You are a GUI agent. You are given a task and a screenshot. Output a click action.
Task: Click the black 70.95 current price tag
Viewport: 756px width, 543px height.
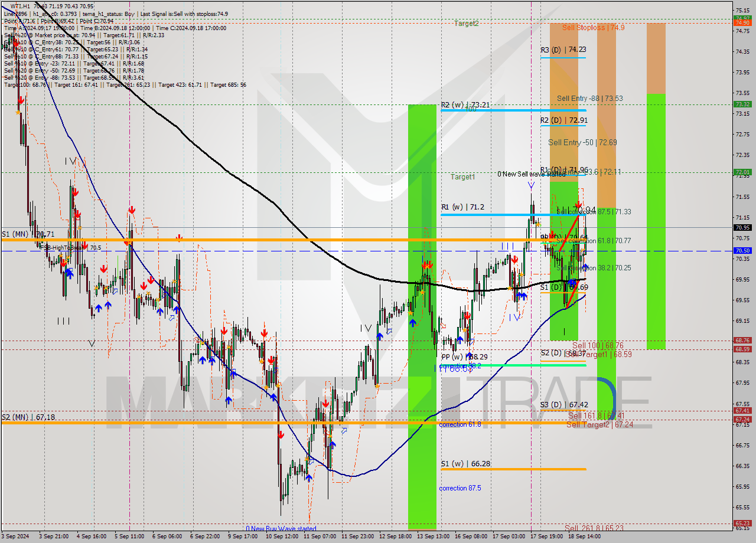(x=742, y=227)
